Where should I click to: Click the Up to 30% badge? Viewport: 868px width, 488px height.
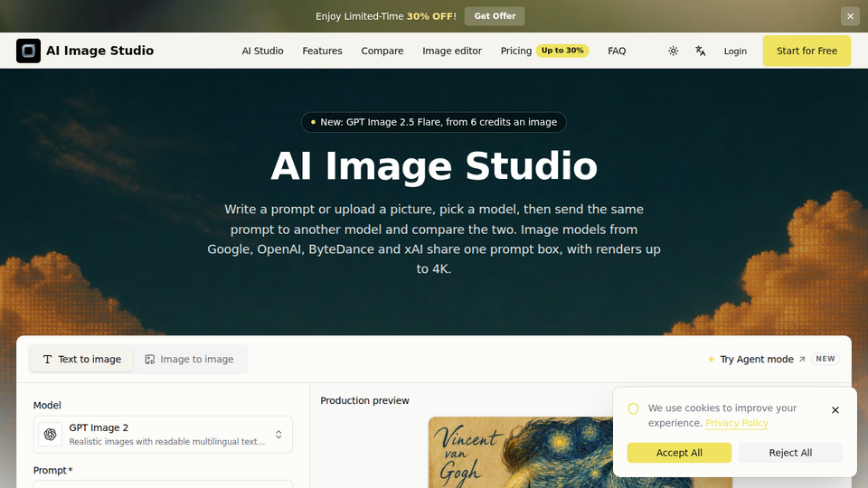coord(561,51)
